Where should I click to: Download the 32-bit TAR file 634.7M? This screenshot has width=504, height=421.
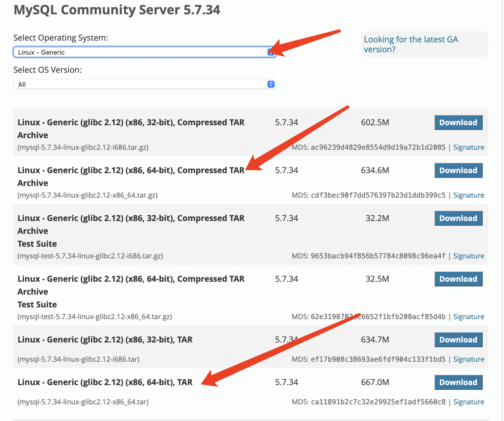(x=458, y=340)
